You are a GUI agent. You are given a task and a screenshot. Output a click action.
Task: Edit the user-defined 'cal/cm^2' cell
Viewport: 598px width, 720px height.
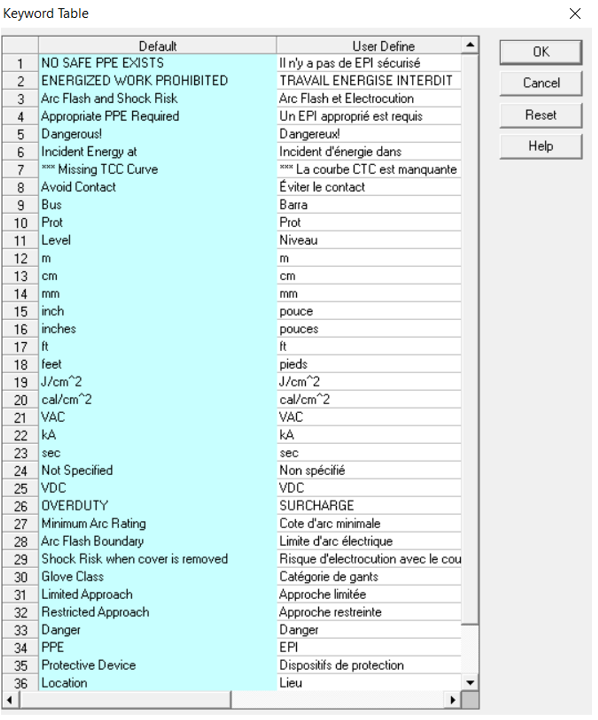(x=369, y=399)
